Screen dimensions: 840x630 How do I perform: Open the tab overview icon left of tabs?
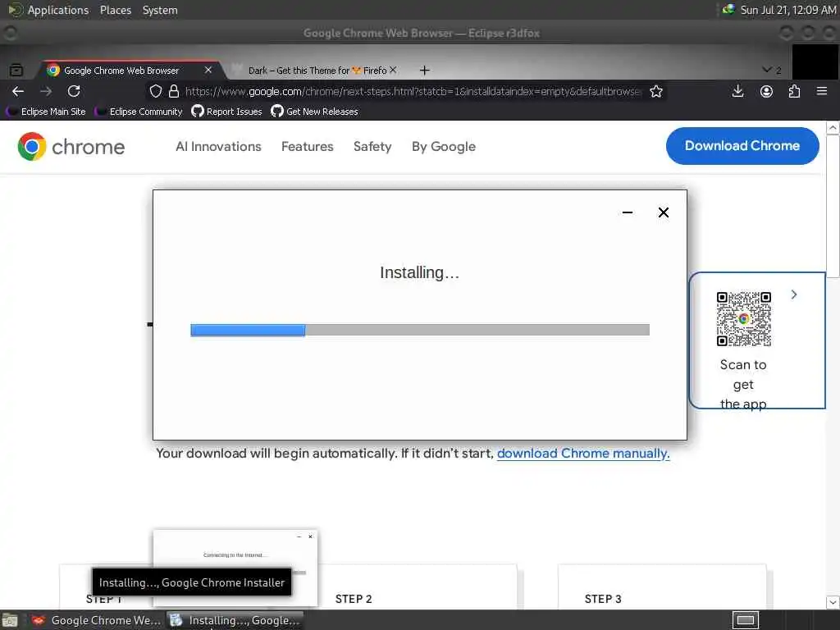click(x=16, y=71)
